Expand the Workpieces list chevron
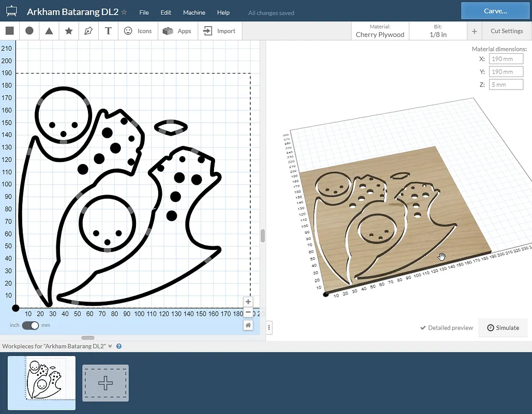532x414 pixels. click(x=110, y=346)
